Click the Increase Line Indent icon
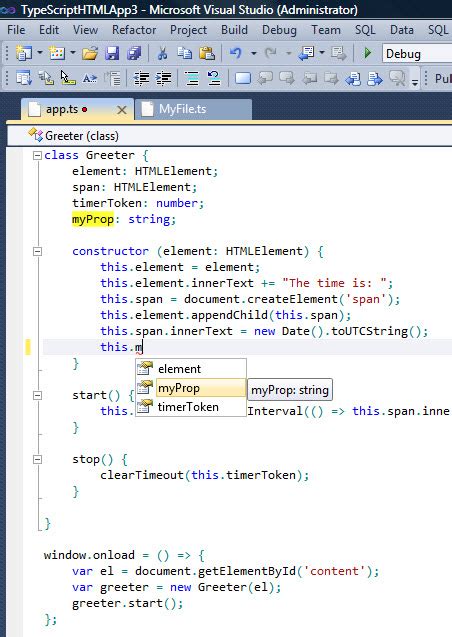 (163, 78)
